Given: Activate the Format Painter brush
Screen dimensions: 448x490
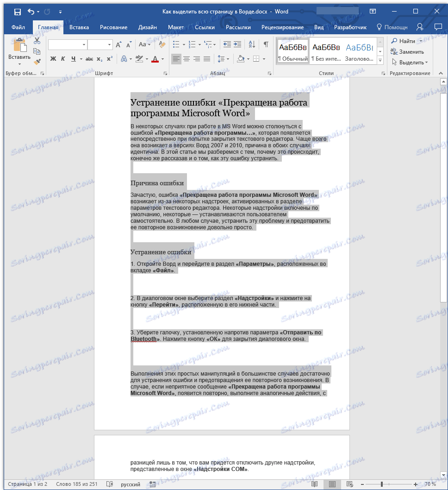Looking at the screenshot, I should tap(37, 62).
